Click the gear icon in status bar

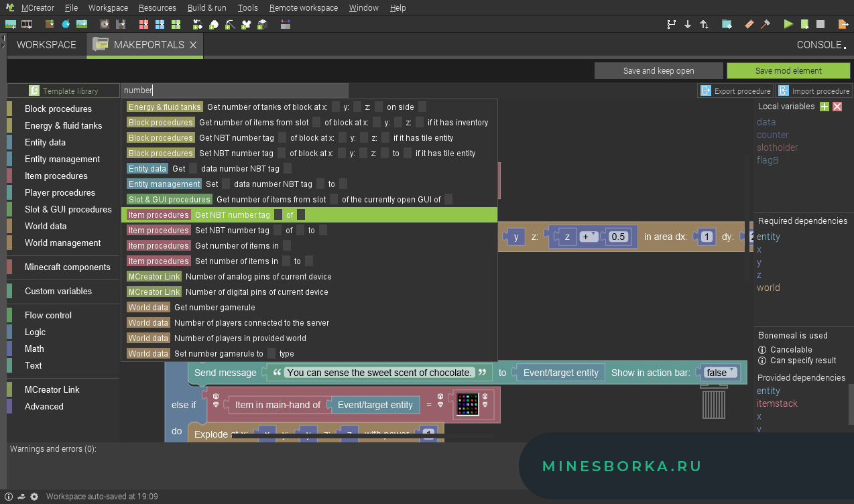[x=34, y=497]
